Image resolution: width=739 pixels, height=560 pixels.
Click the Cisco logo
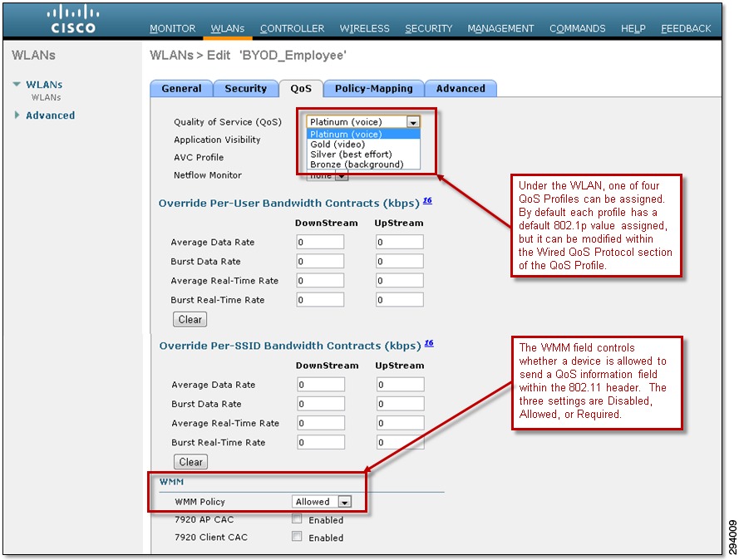tap(73, 19)
